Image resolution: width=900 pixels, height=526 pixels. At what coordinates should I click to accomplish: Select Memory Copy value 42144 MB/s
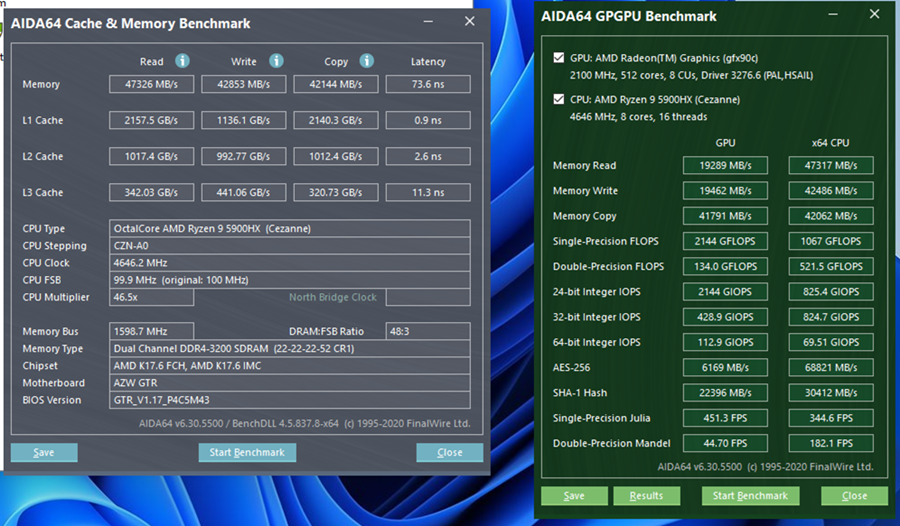coord(336,84)
